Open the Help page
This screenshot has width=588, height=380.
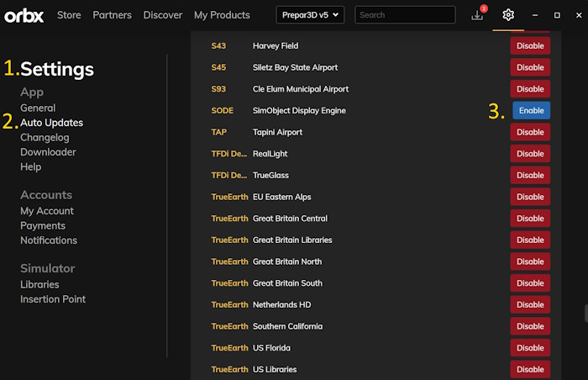click(31, 166)
